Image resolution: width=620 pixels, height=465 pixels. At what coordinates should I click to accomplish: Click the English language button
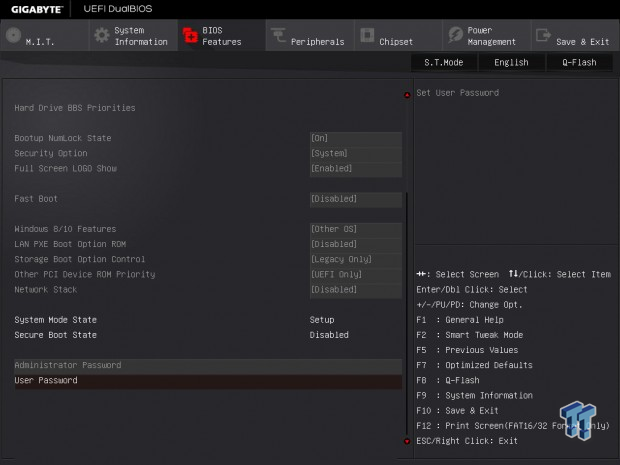511,62
